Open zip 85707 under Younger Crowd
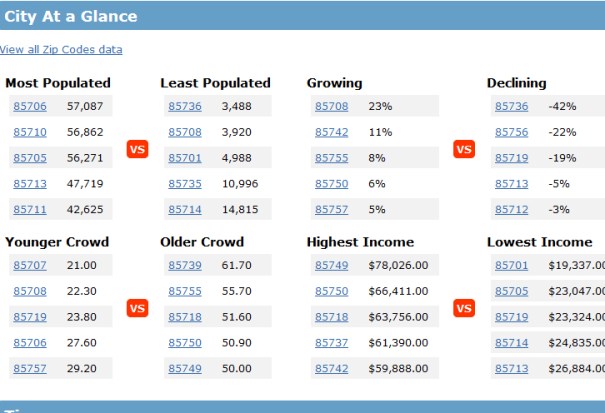The image size is (605, 413). click(x=28, y=265)
